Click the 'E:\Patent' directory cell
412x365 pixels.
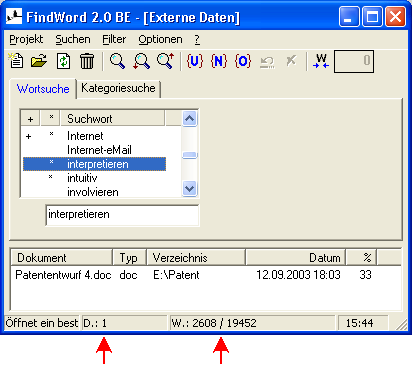click(x=176, y=275)
